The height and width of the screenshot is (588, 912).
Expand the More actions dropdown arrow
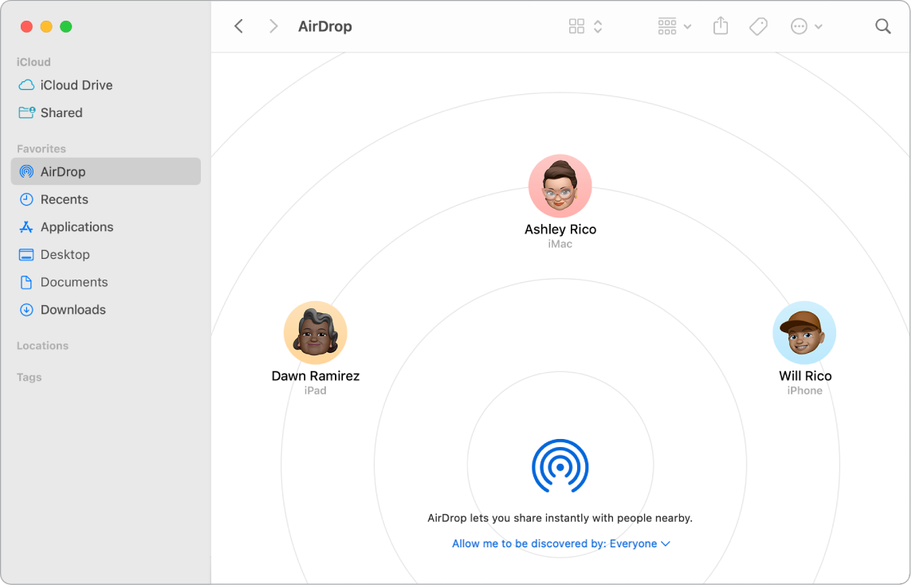point(818,25)
